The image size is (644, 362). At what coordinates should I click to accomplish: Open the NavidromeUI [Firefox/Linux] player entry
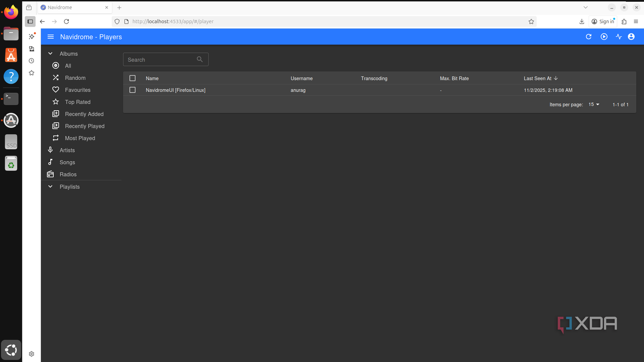click(176, 90)
